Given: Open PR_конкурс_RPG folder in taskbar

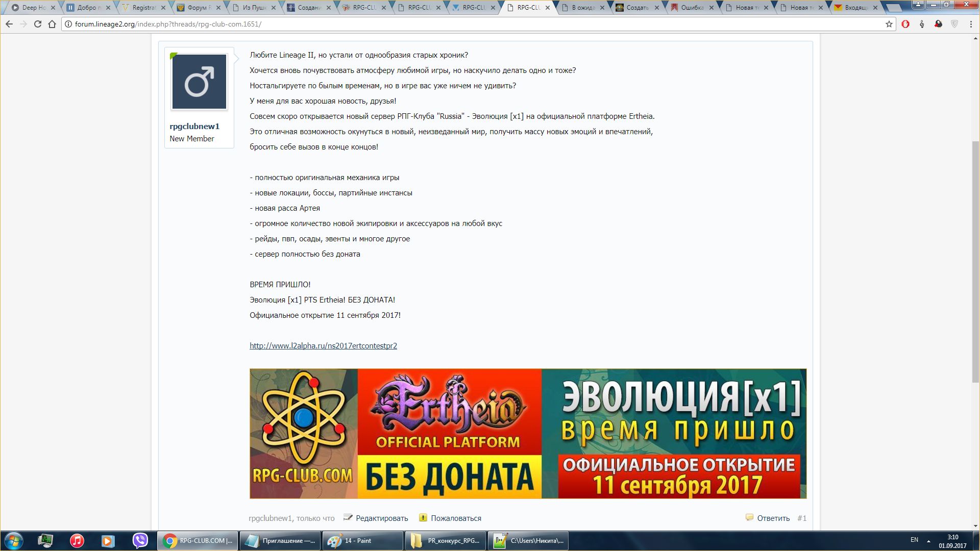Looking at the screenshot, I should coord(446,541).
